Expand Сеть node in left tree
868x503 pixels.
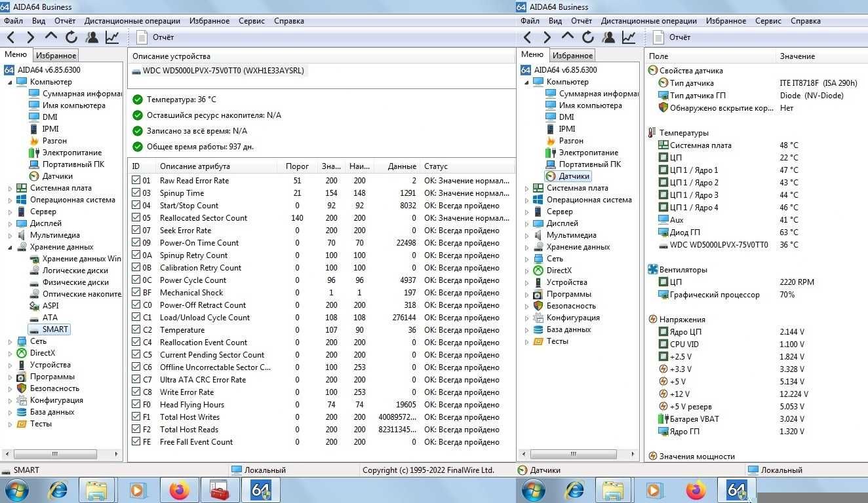(10, 342)
